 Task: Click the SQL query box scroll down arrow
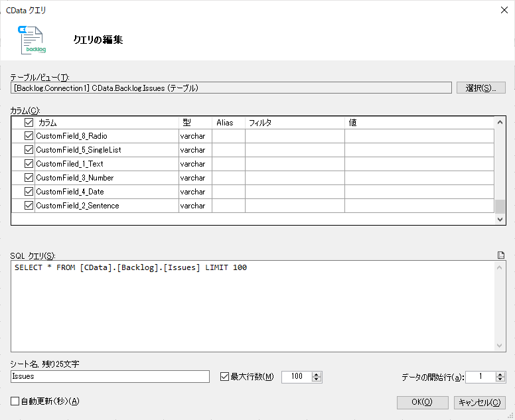(x=499, y=346)
